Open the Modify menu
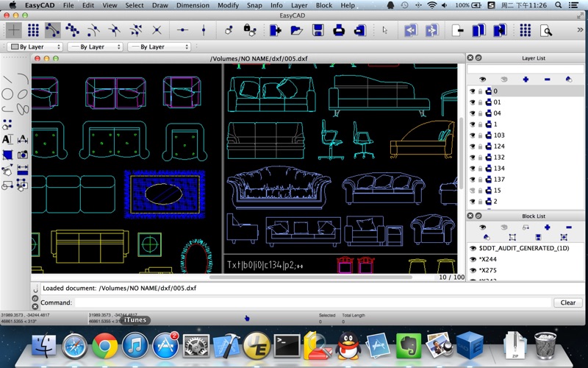The image size is (588, 368). (x=228, y=5)
